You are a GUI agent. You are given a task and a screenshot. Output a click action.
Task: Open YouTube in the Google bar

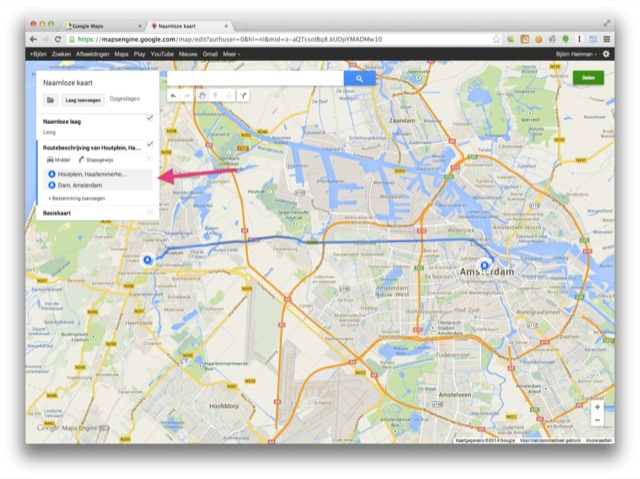coord(162,54)
